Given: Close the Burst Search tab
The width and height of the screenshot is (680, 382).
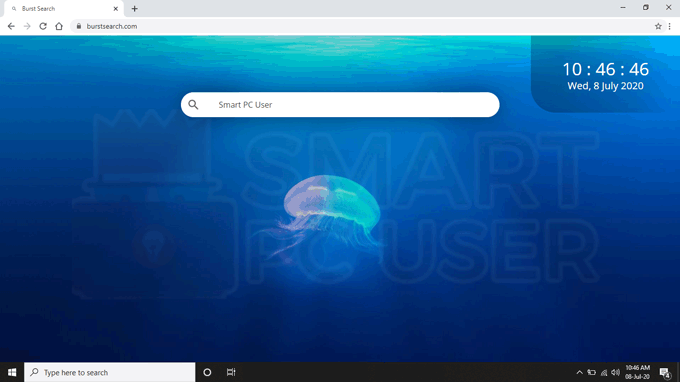Looking at the screenshot, I should 116,9.
